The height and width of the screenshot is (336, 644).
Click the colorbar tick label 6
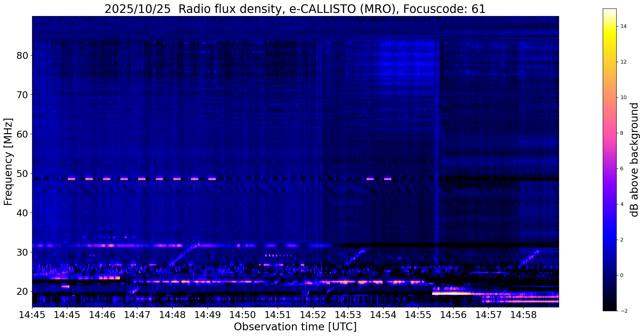pos(621,169)
